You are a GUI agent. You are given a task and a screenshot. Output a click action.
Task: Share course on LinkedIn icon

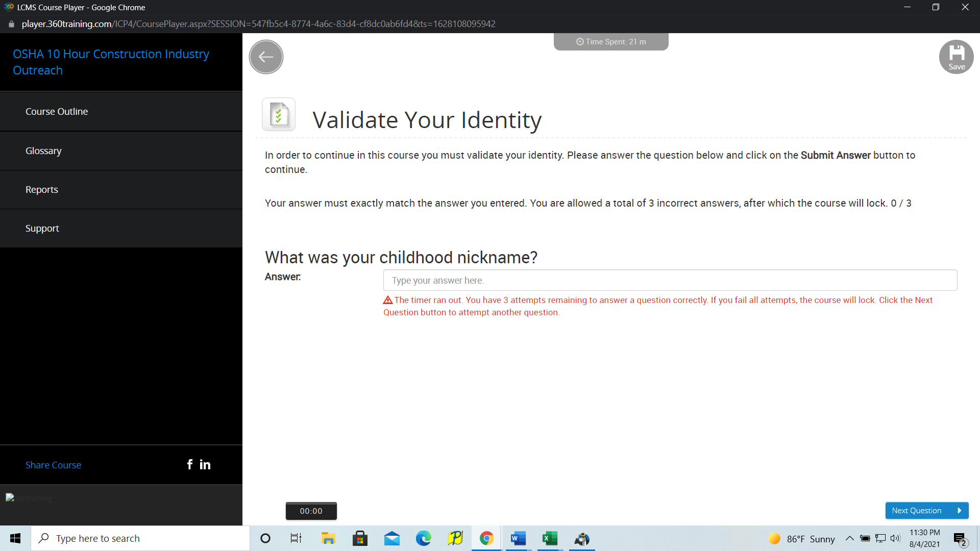[205, 464]
